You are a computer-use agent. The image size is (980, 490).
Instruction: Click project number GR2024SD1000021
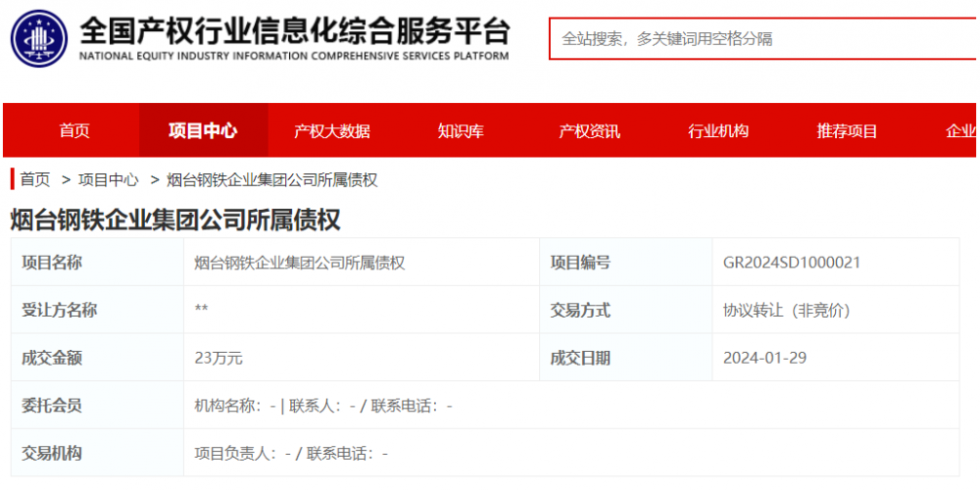click(792, 263)
